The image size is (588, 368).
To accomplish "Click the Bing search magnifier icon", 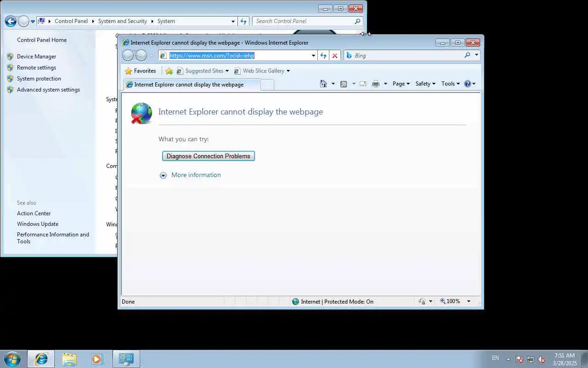I will click(x=467, y=55).
